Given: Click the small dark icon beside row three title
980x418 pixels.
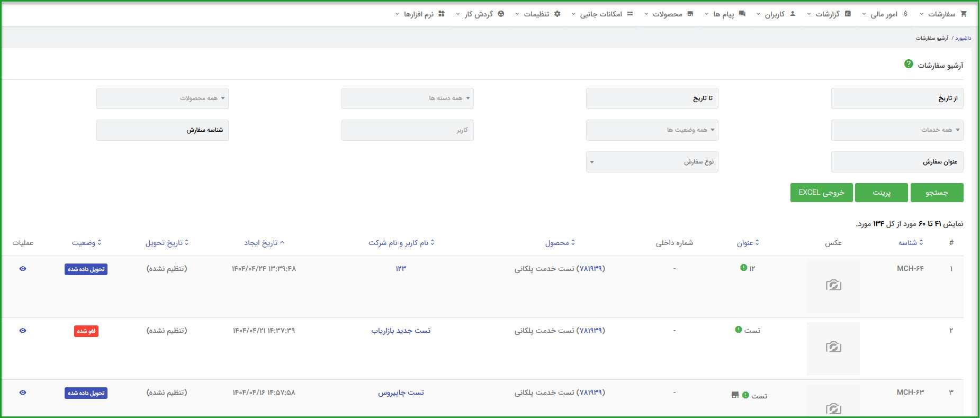Looking at the screenshot, I should pyautogui.click(x=735, y=395).
